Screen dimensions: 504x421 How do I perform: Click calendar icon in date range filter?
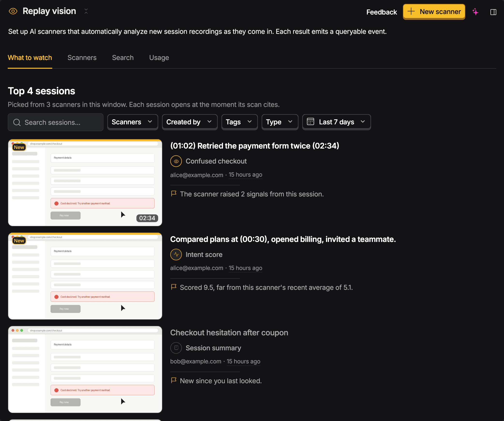click(311, 121)
